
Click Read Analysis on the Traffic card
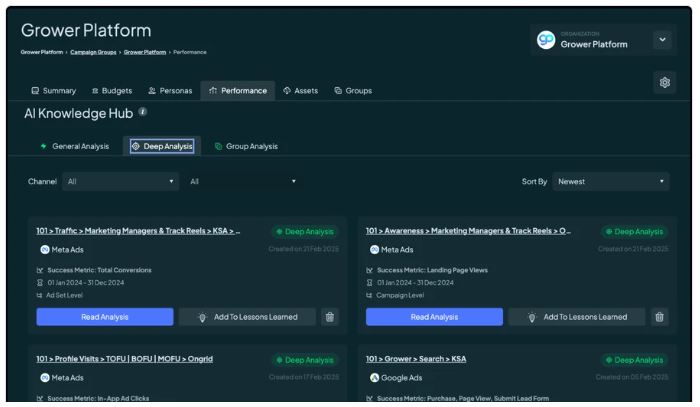pos(105,317)
